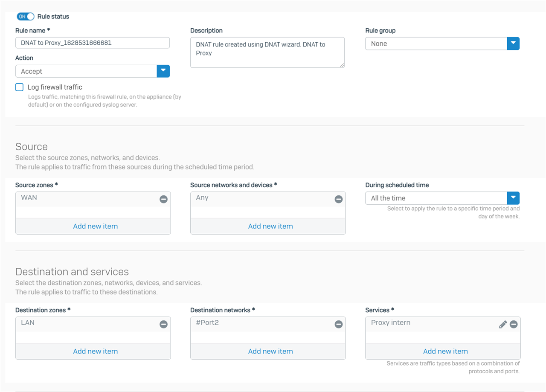The width and height of the screenshot is (546, 392).
Task: Remove Proxy intern from Services
Action: (x=514, y=324)
